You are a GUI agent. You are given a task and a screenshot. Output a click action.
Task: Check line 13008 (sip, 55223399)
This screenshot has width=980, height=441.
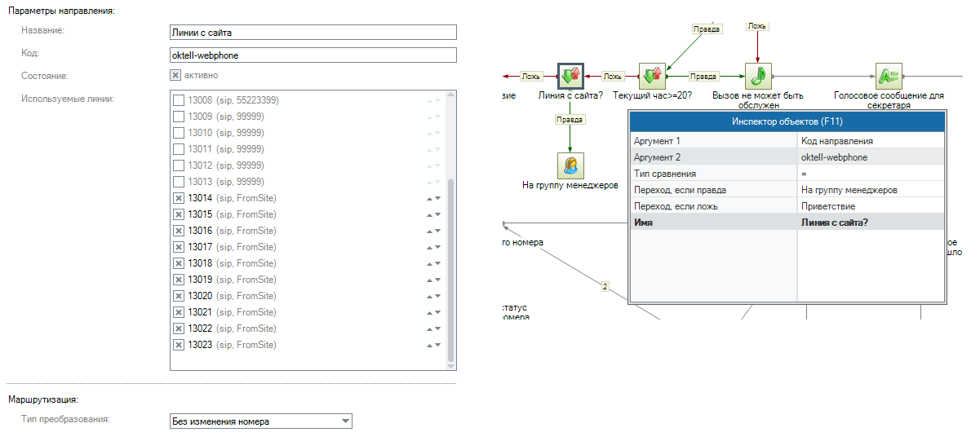tap(179, 100)
